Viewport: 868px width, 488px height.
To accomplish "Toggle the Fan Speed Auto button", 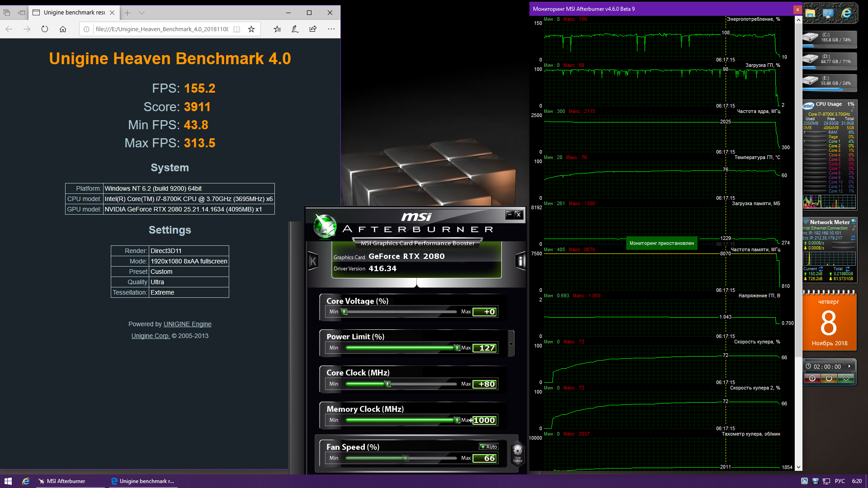I will pos(489,446).
